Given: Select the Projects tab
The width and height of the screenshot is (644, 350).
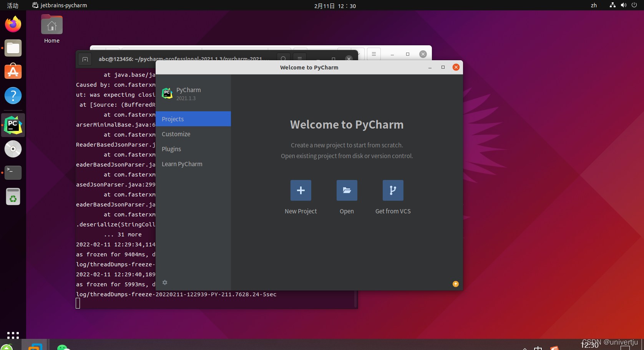Looking at the screenshot, I should pos(193,119).
